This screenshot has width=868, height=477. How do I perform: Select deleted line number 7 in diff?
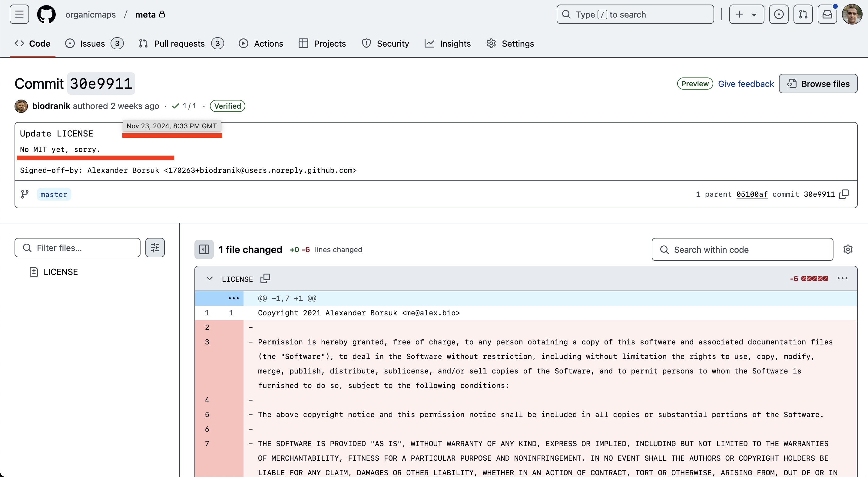coord(207,444)
